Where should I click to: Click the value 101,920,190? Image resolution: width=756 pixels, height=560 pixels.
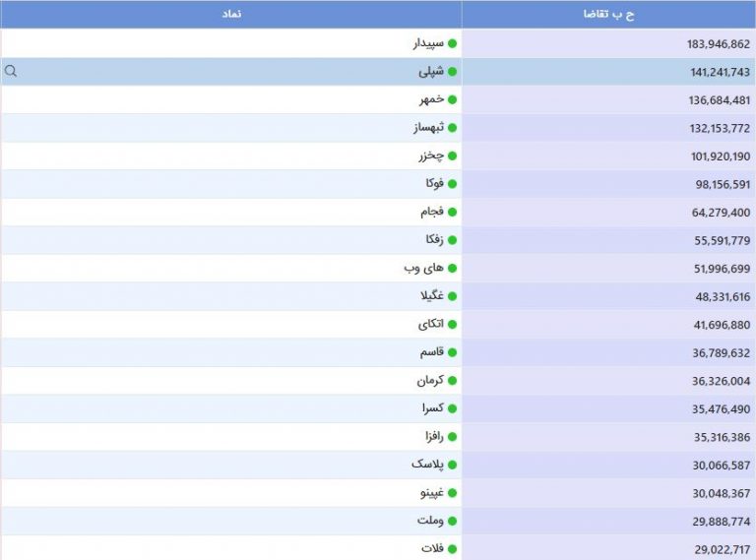721,156
